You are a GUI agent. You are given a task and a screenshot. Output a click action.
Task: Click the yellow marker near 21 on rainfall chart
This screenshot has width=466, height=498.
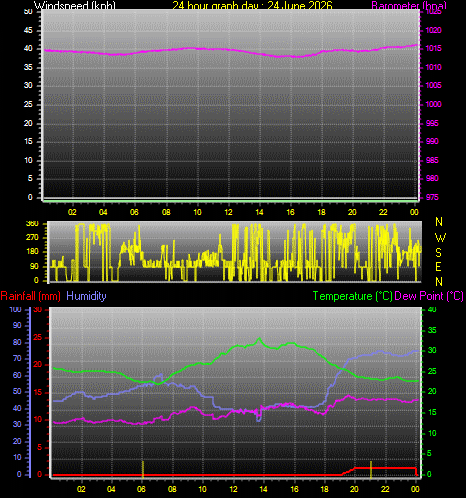click(x=371, y=469)
